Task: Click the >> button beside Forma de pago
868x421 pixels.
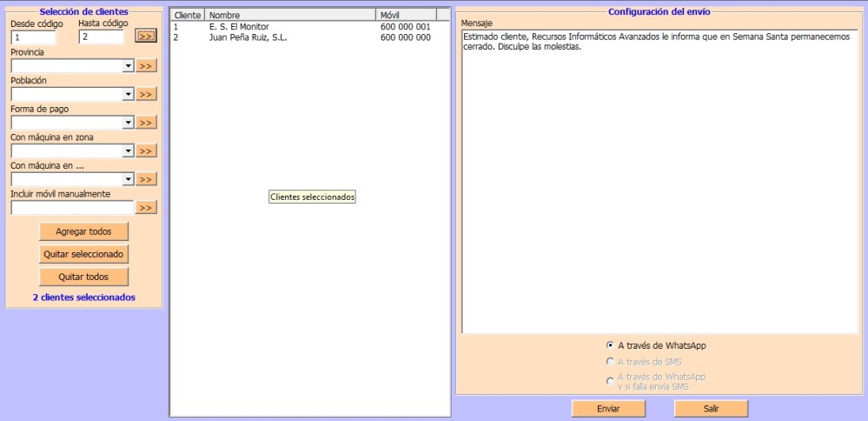Action: (x=146, y=123)
